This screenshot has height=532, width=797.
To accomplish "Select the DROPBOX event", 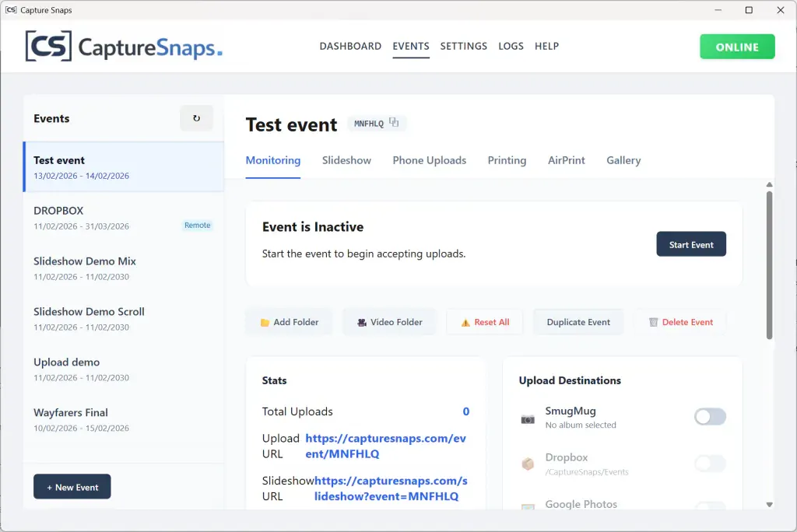I will click(124, 218).
